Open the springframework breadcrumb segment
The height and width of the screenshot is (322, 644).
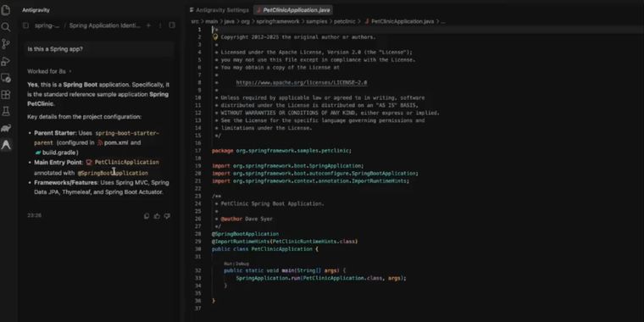coord(278,21)
